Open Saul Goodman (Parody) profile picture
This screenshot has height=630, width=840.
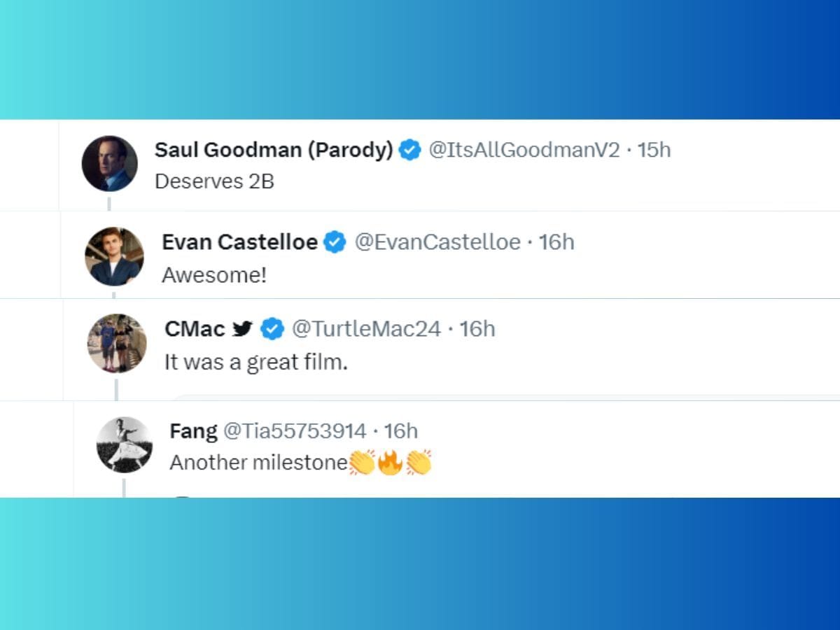(109, 164)
